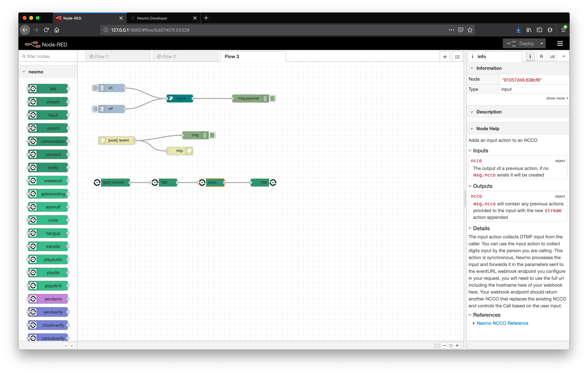
Task: Open the dashboard chart sidebar panel
Action: point(552,56)
